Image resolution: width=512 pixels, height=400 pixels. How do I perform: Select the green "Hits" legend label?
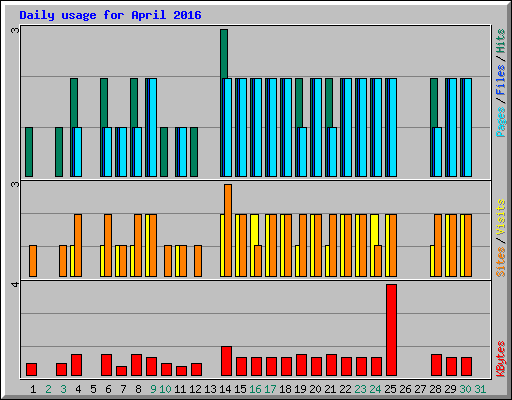click(500, 41)
